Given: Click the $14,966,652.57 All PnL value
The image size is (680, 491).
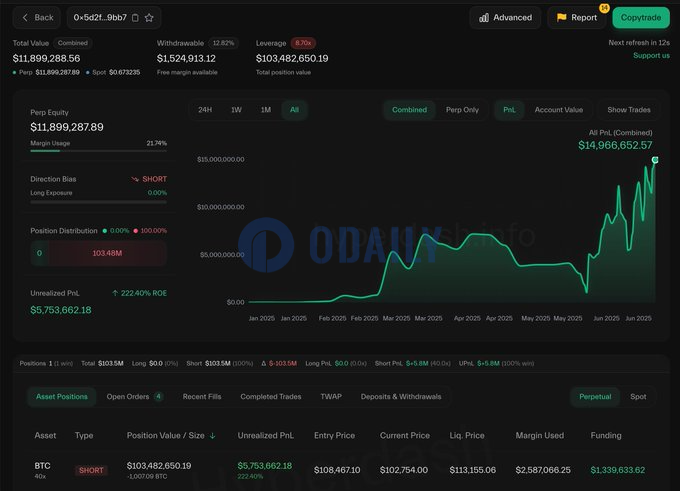Looking at the screenshot, I should 615,145.
